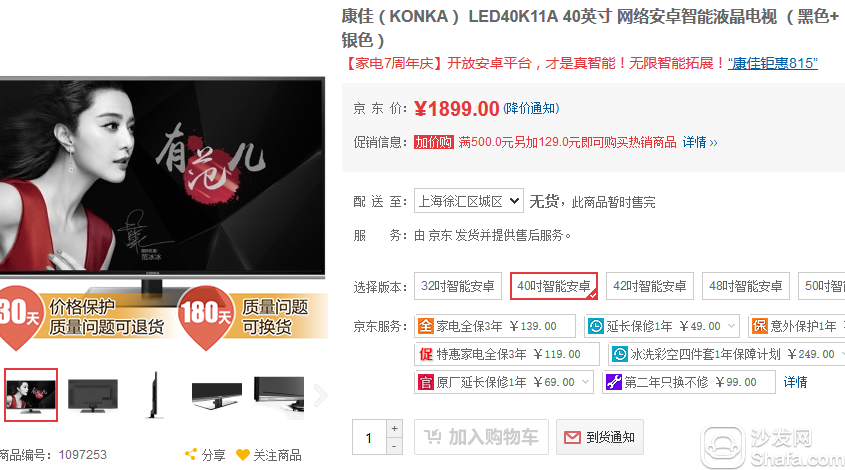Image resolution: width=845 pixels, height=470 pixels.
Task: Click the 官 icon for 原厂延长保修1年
Action: tap(425, 382)
